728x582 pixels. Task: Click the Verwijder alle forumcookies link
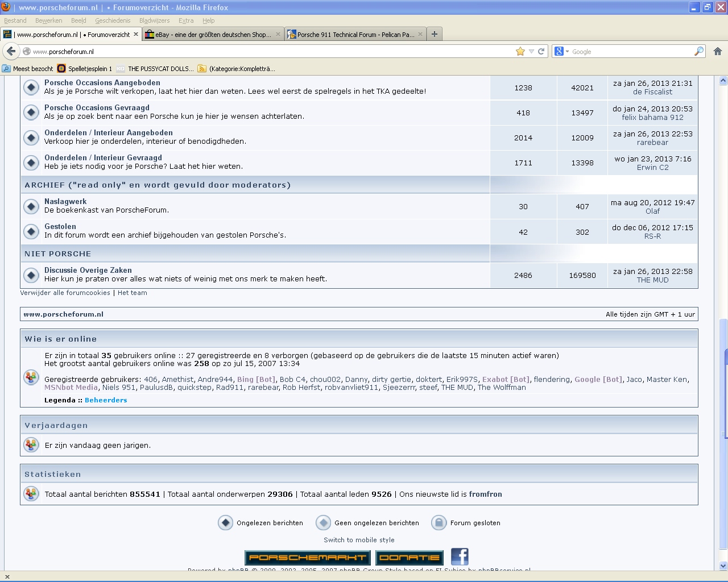click(x=65, y=293)
